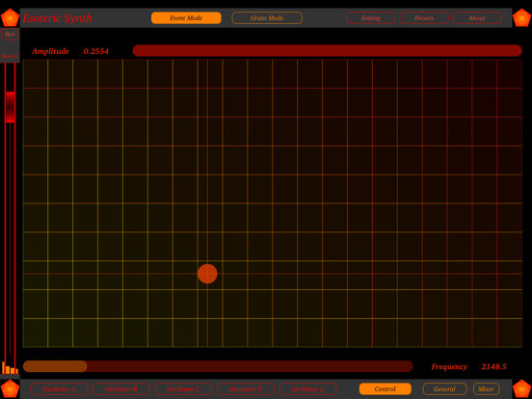The width and height of the screenshot is (532, 399).
Task: Click the top-left orange pentagon logo
Action: [x=11, y=17]
